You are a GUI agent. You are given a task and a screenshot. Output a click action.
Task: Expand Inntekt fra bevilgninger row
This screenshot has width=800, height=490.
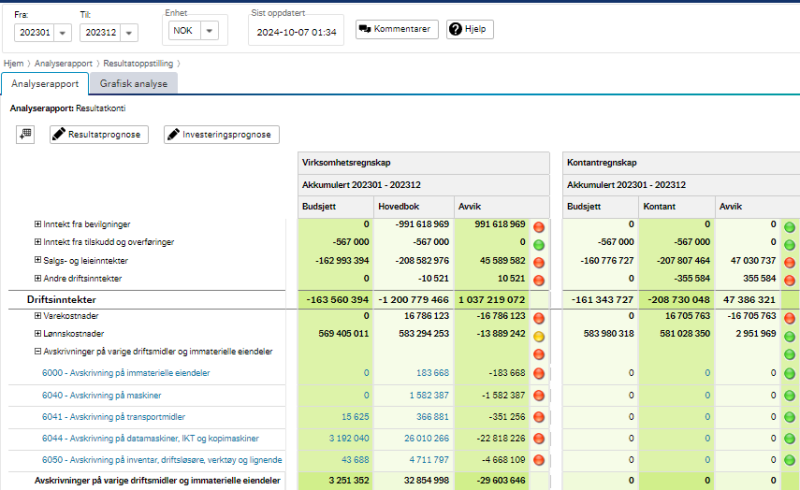(37, 224)
